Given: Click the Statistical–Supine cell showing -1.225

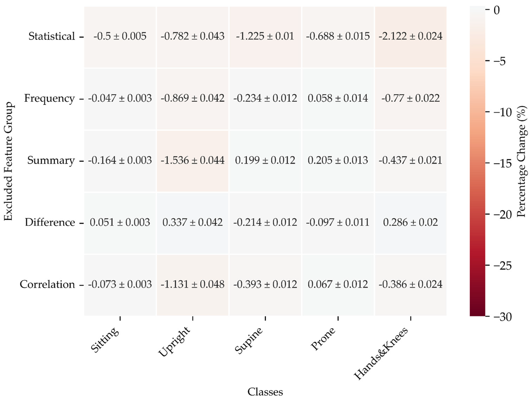Looking at the screenshot, I should point(265,37).
